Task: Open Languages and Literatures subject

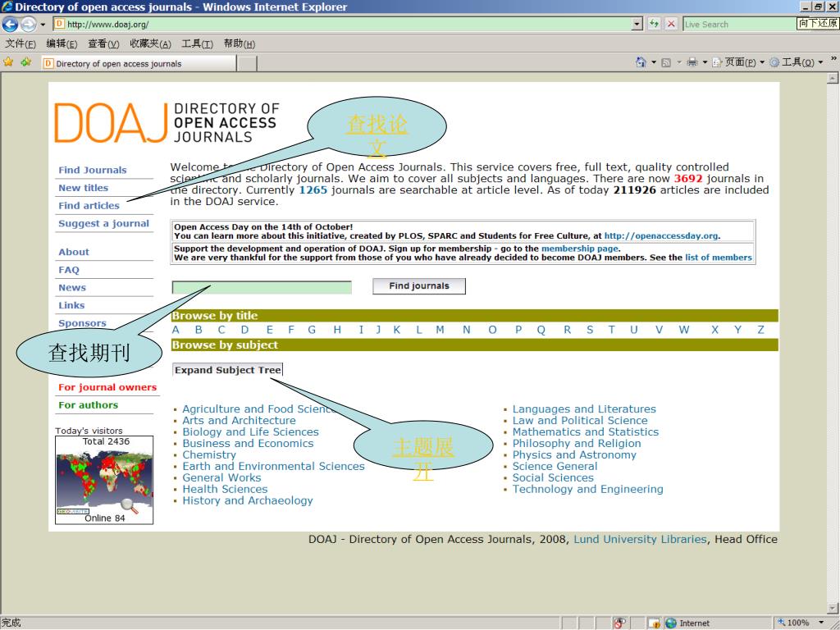Action: tap(584, 409)
